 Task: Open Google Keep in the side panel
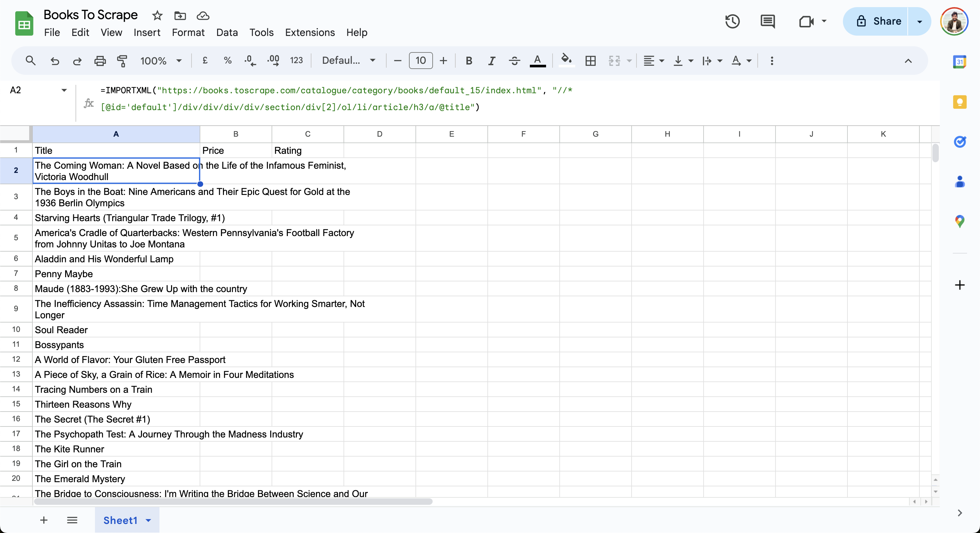tap(960, 102)
